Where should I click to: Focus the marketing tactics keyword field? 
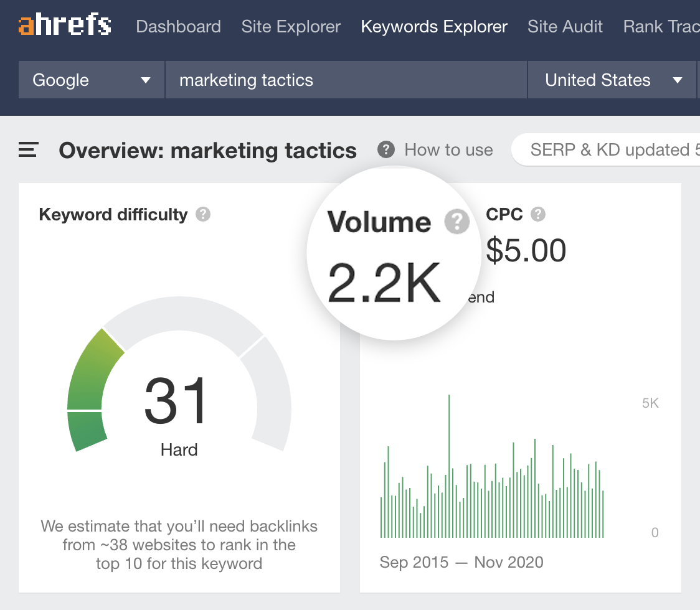[346, 80]
